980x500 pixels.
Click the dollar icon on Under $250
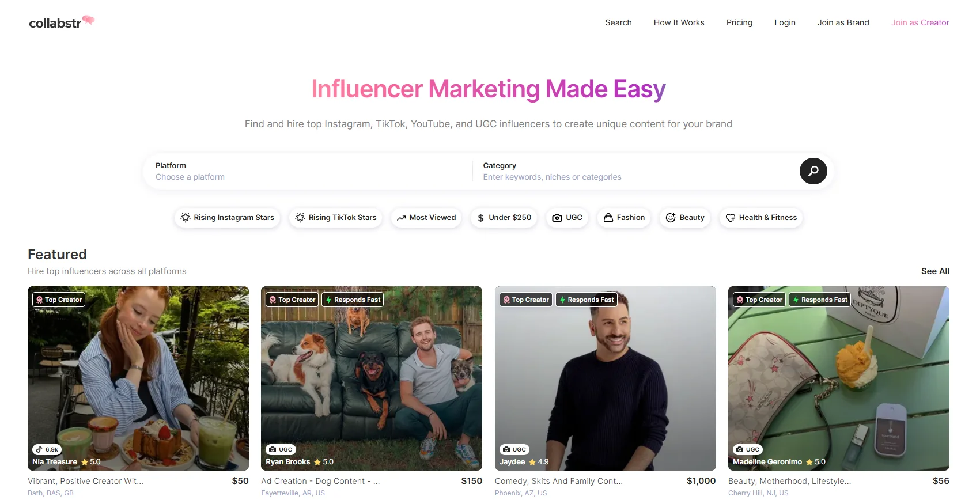click(x=480, y=218)
